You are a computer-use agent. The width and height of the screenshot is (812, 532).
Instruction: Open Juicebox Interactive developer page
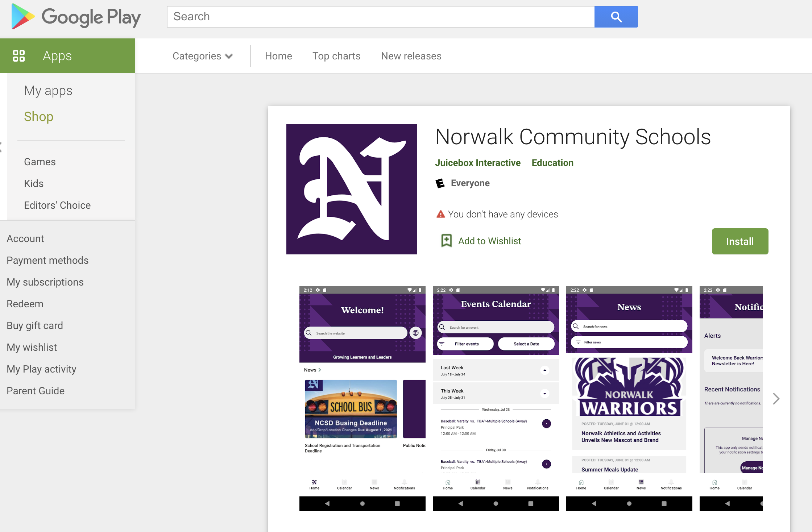coord(478,163)
